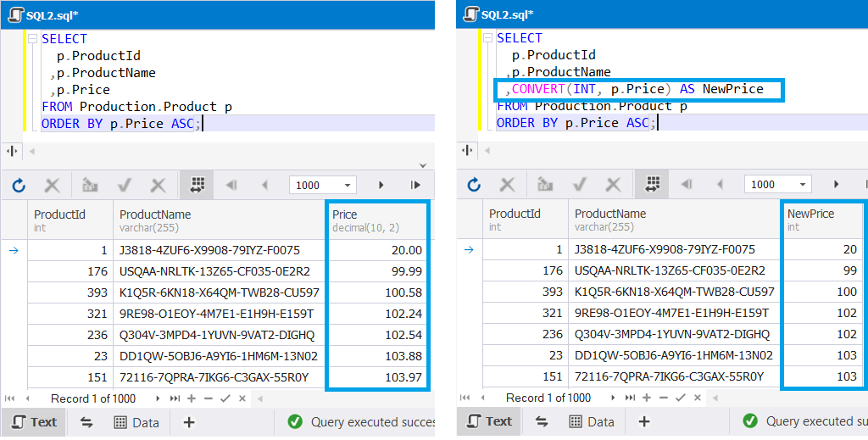
Task: Click split-view icon under the Price query editor
Action: click(12, 151)
